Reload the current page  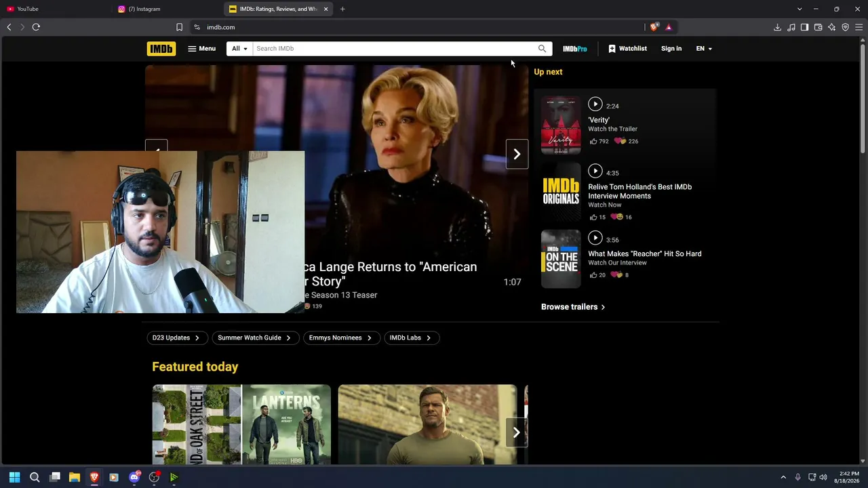pyautogui.click(x=36, y=27)
